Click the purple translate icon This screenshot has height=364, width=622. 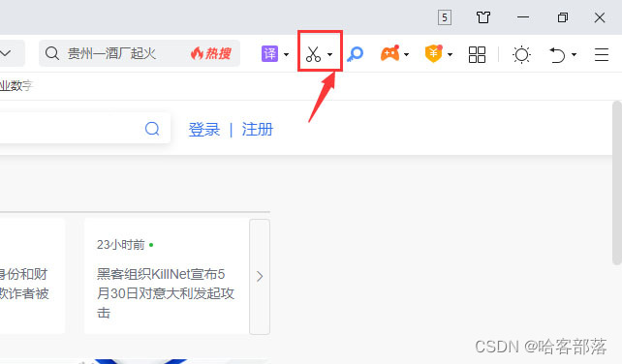coord(269,53)
